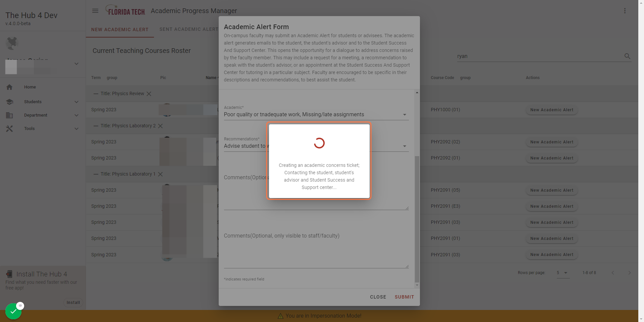This screenshot has width=644, height=322.
Task: Click the user avatar in sidebar
Action: click(x=12, y=43)
